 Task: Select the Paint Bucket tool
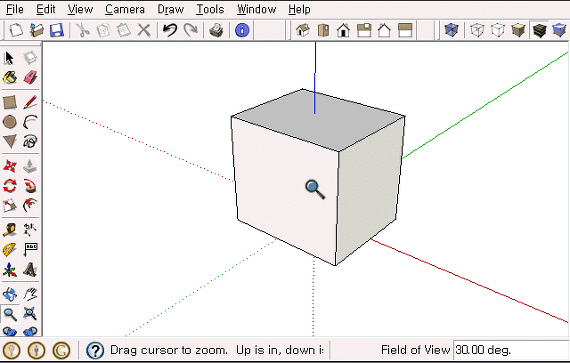coord(9,77)
